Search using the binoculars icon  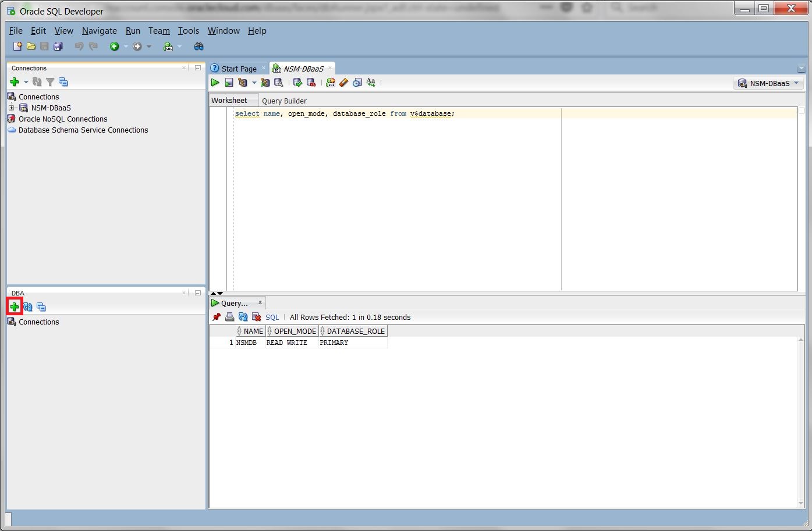[198, 46]
